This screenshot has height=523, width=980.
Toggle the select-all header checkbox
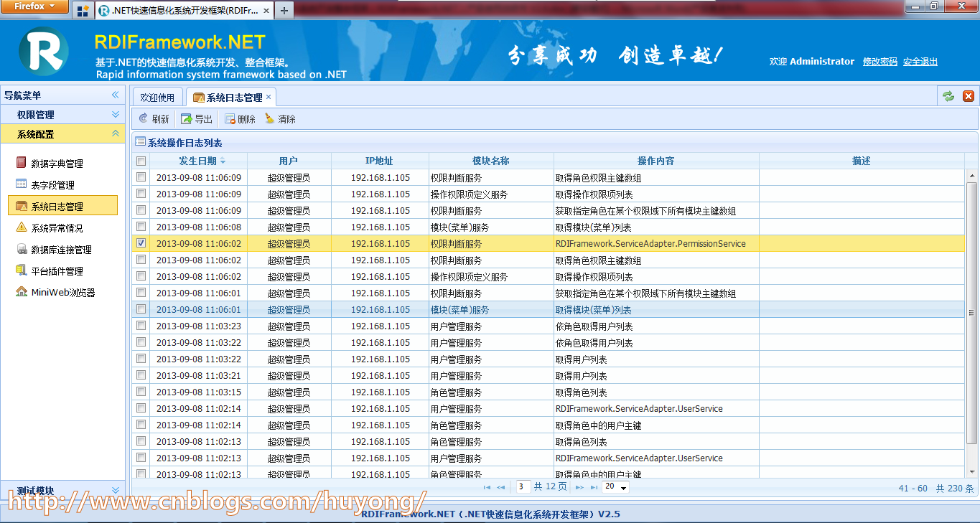[x=141, y=161]
